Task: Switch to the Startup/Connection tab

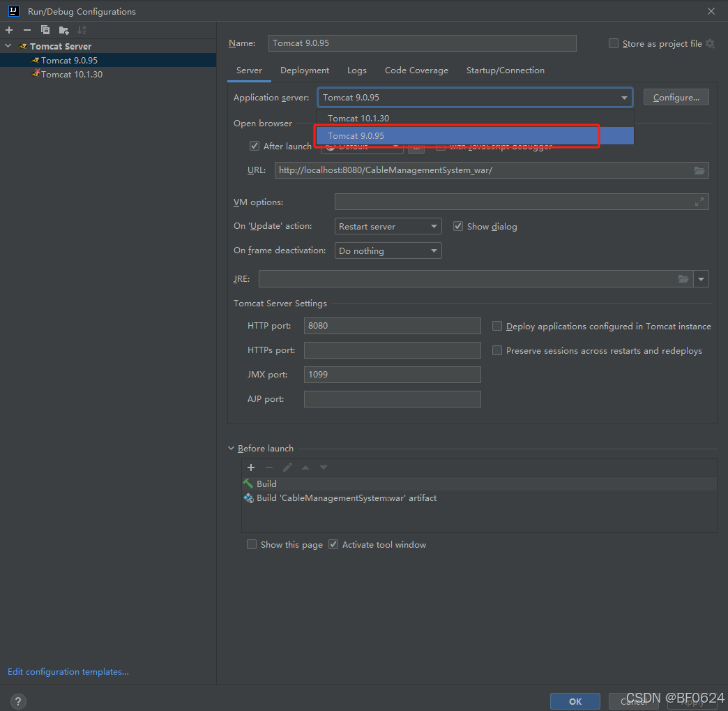Action: 505,70
